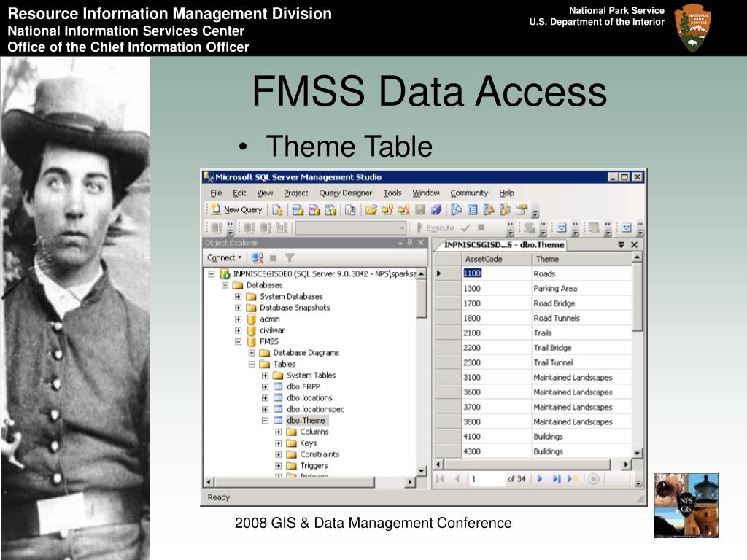Open the Project menu
This screenshot has height=560, width=747.
[x=296, y=192]
